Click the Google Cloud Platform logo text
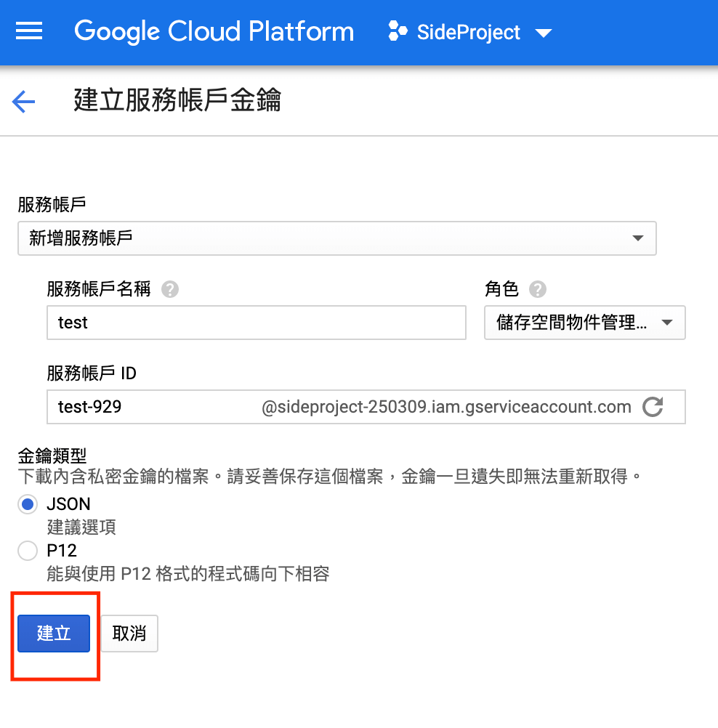The height and width of the screenshot is (728, 718). point(214,31)
